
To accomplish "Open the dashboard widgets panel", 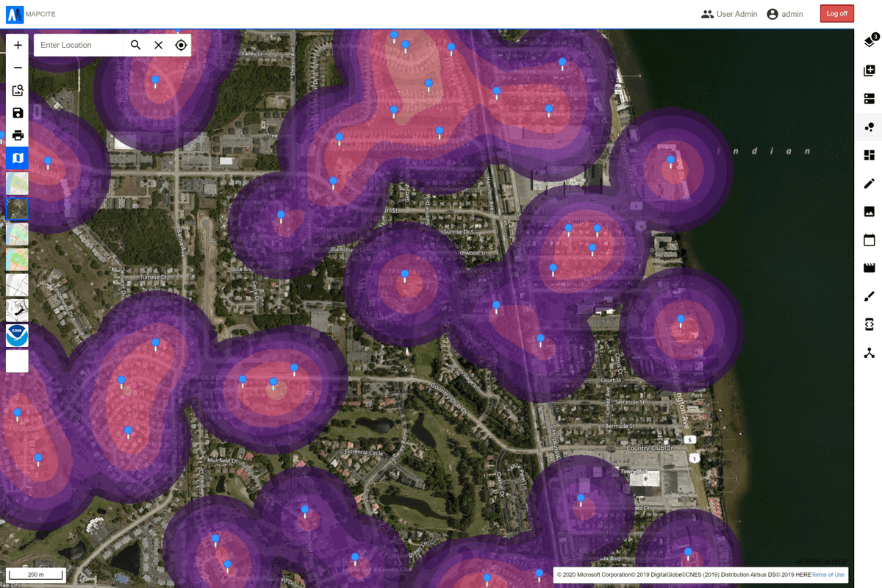I will click(x=870, y=155).
